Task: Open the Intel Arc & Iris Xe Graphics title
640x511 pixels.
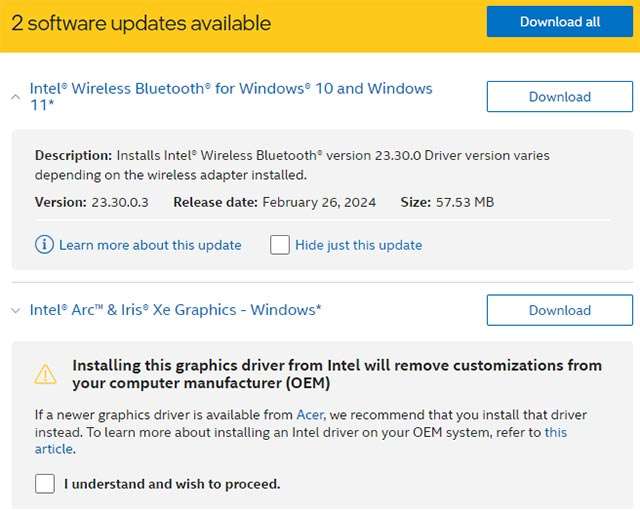Action: [175, 310]
